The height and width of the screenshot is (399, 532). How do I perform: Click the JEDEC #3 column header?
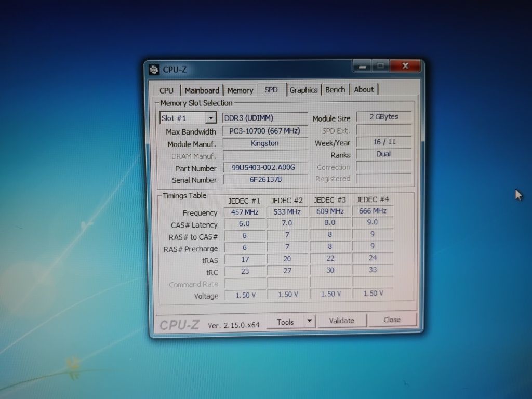click(330, 200)
